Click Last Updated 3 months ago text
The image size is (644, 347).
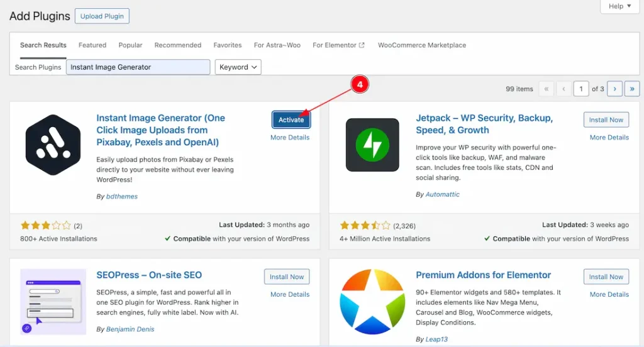tap(264, 224)
